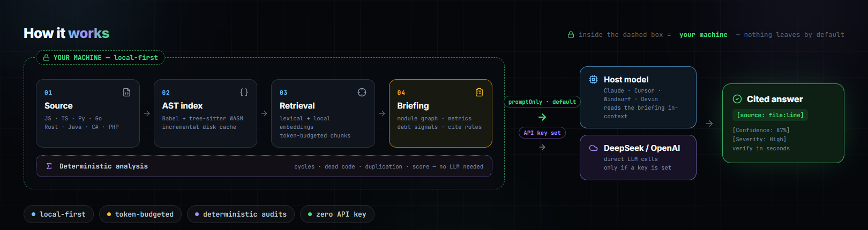
Task: Click the '— nothing leaves by default' text
Action: (790, 35)
